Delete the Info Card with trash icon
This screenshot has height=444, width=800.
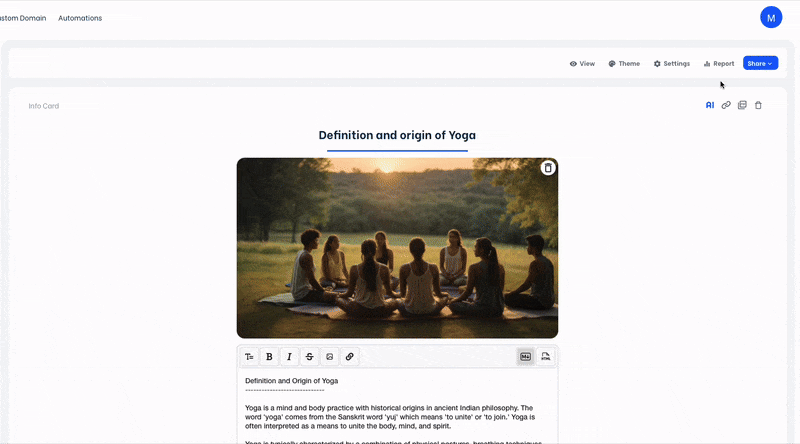[x=758, y=105]
